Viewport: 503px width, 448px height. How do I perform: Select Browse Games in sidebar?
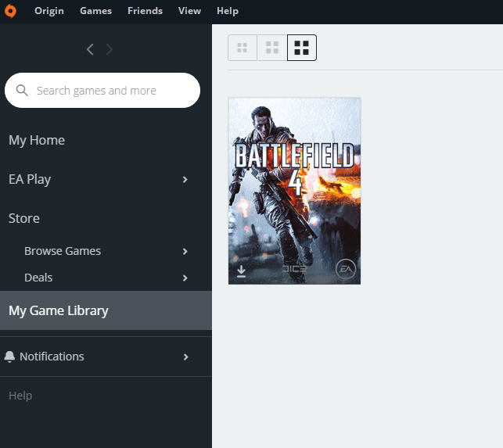pos(63,251)
